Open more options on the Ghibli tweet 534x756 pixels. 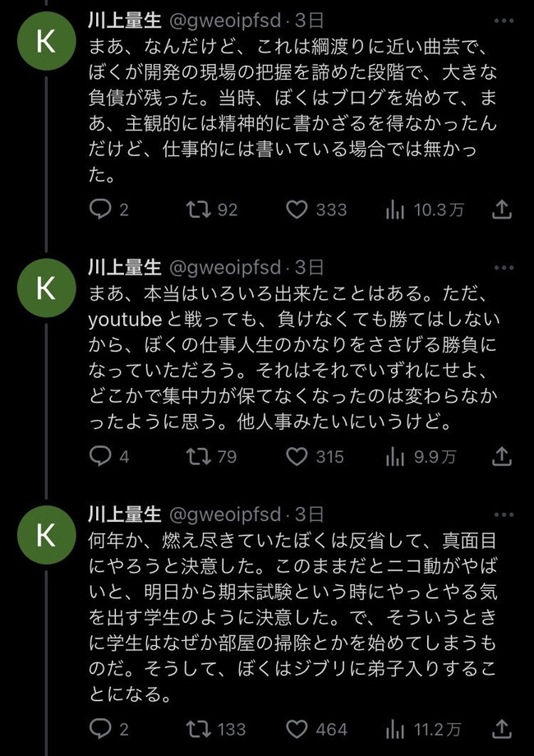click(x=504, y=514)
